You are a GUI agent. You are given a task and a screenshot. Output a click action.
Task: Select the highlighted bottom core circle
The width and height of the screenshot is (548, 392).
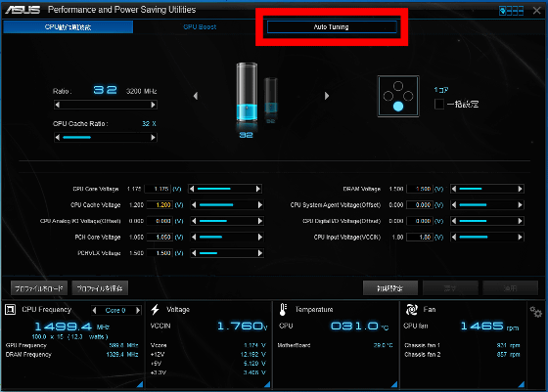398,107
